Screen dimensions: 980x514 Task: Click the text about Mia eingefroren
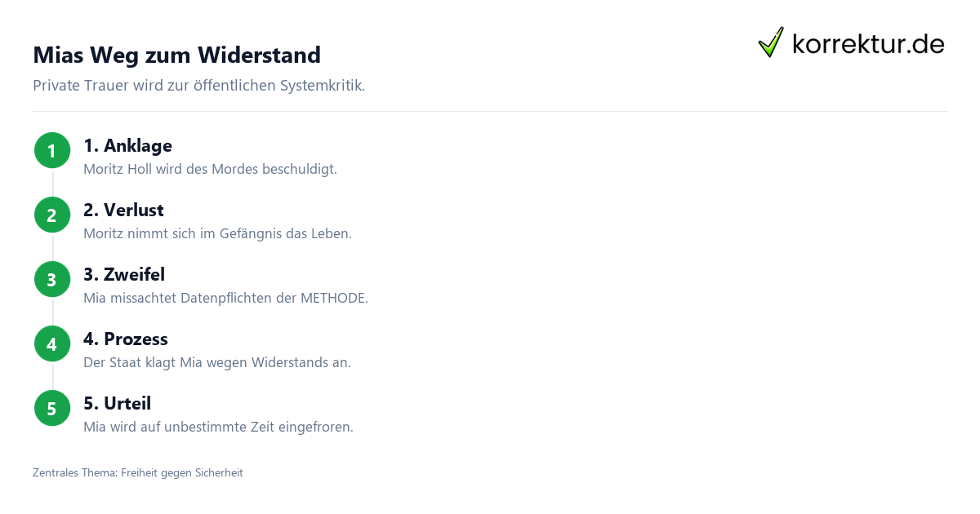point(218,428)
